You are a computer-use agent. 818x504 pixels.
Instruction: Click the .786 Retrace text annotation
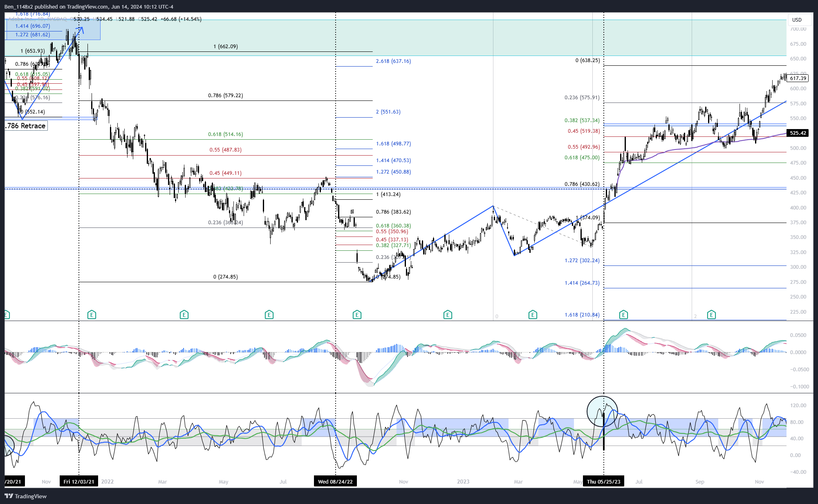point(26,126)
